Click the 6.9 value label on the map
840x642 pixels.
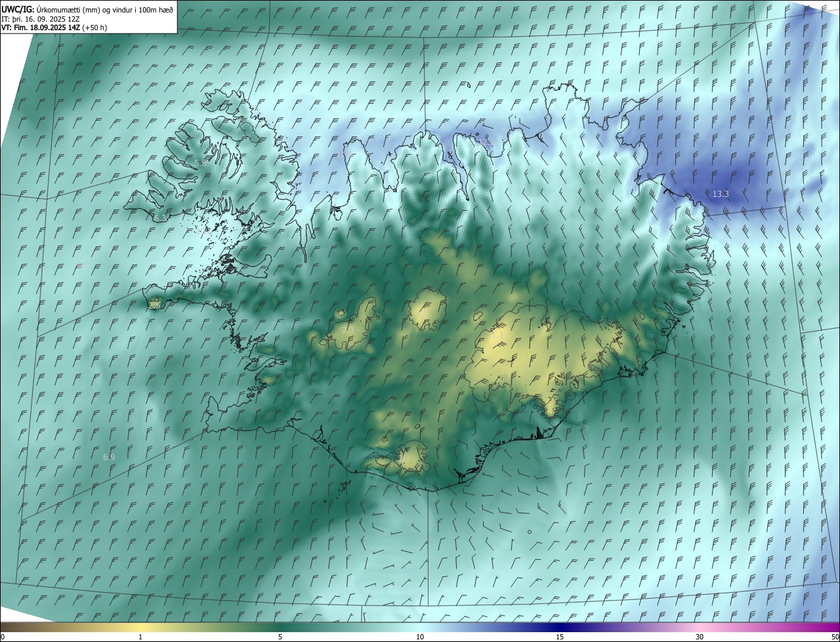point(109,457)
